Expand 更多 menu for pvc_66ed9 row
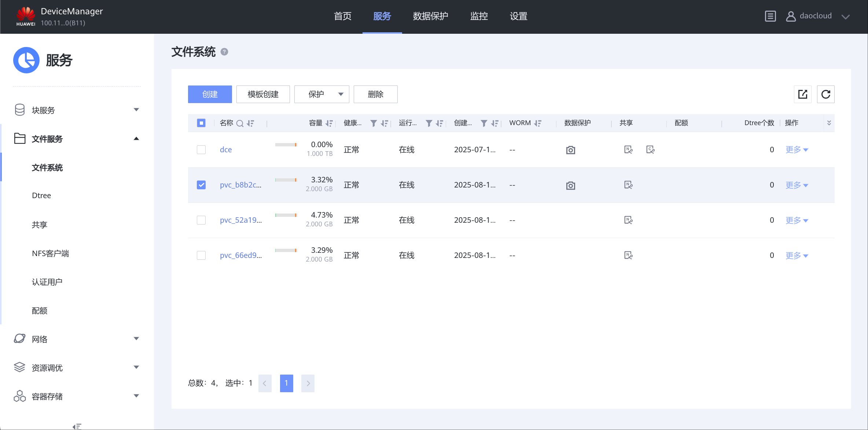Image resolution: width=868 pixels, height=430 pixels. click(797, 255)
